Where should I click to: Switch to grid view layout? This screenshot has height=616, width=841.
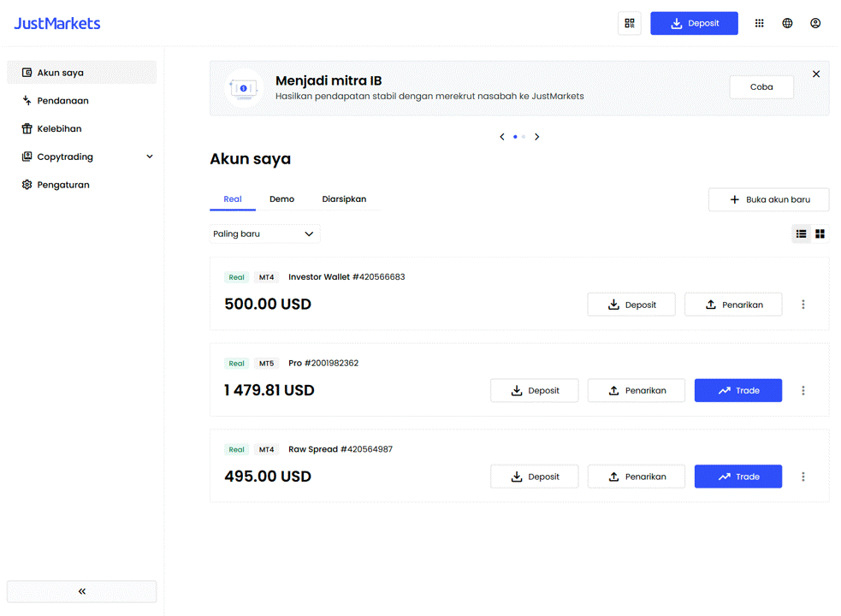tap(820, 234)
